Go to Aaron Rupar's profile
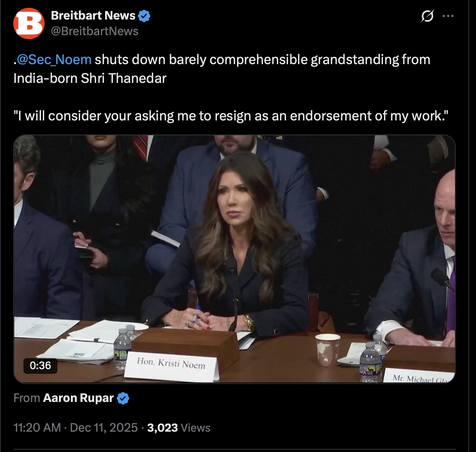The width and height of the screenshot is (476, 452). coord(78,398)
